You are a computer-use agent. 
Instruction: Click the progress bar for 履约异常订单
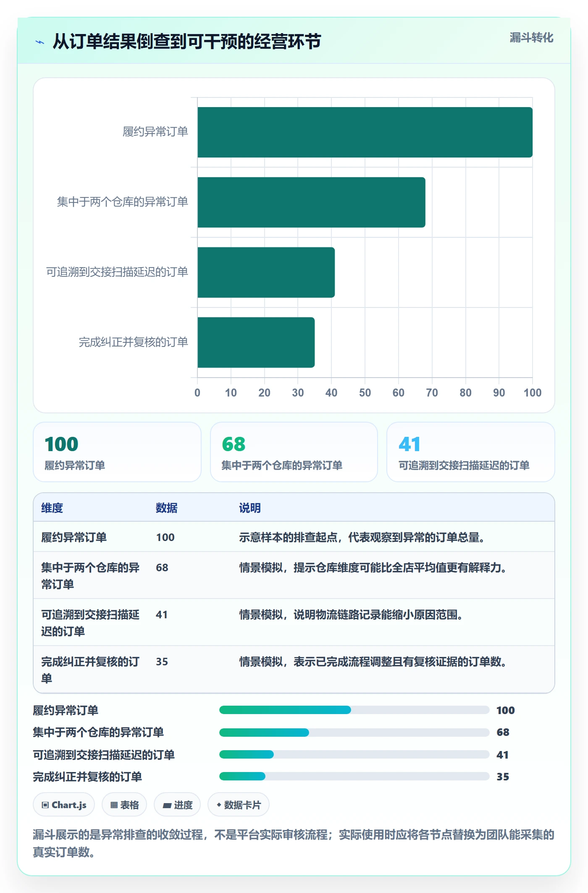pyautogui.click(x=354, y=710)
